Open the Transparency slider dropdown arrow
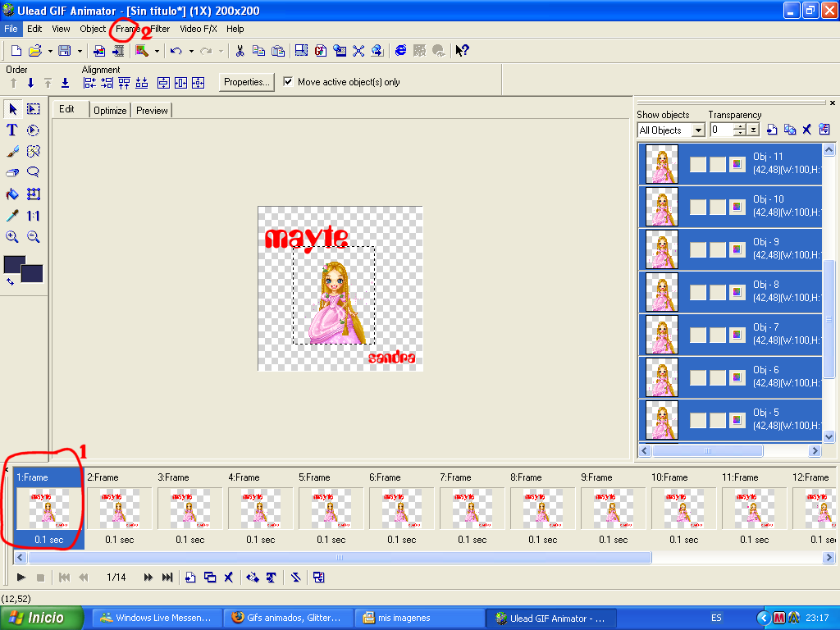 [753, 130]
